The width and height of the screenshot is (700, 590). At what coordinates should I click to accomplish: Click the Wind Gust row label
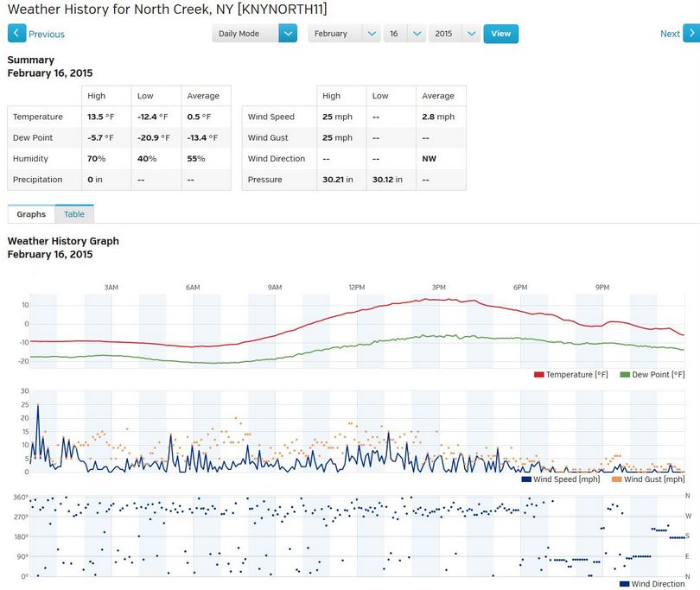tap(268, 138)
